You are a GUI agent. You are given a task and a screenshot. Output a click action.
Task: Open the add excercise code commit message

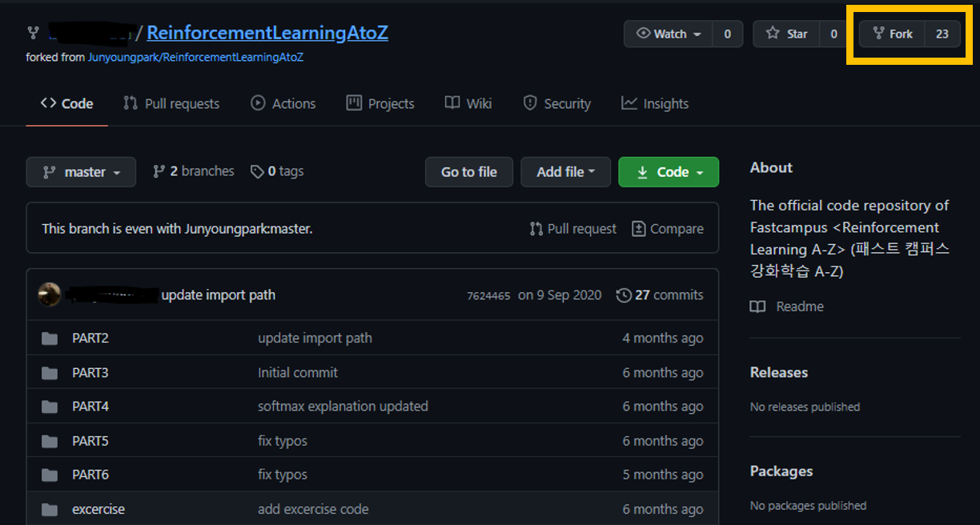[x=313, y=509]
